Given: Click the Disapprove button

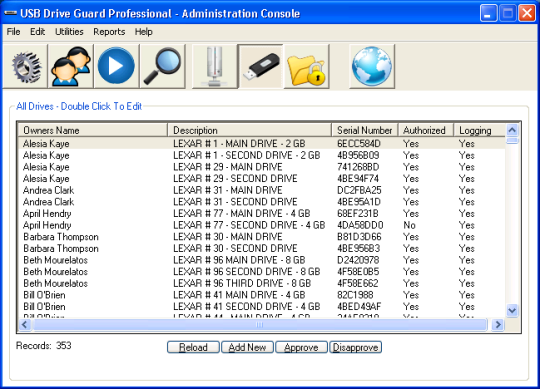Looking at the screenshot, I should click(355, 347).
